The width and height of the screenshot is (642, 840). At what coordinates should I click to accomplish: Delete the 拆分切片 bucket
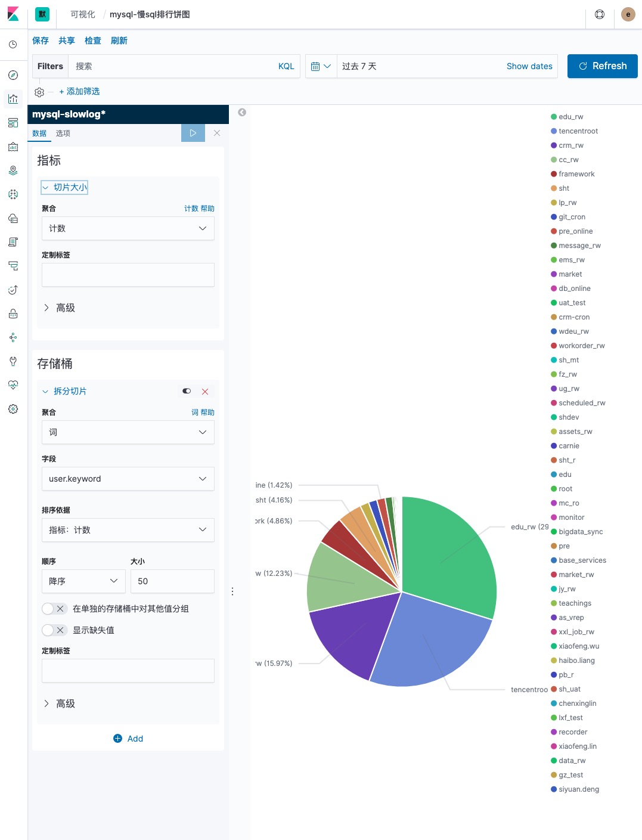tap(205, 391)
